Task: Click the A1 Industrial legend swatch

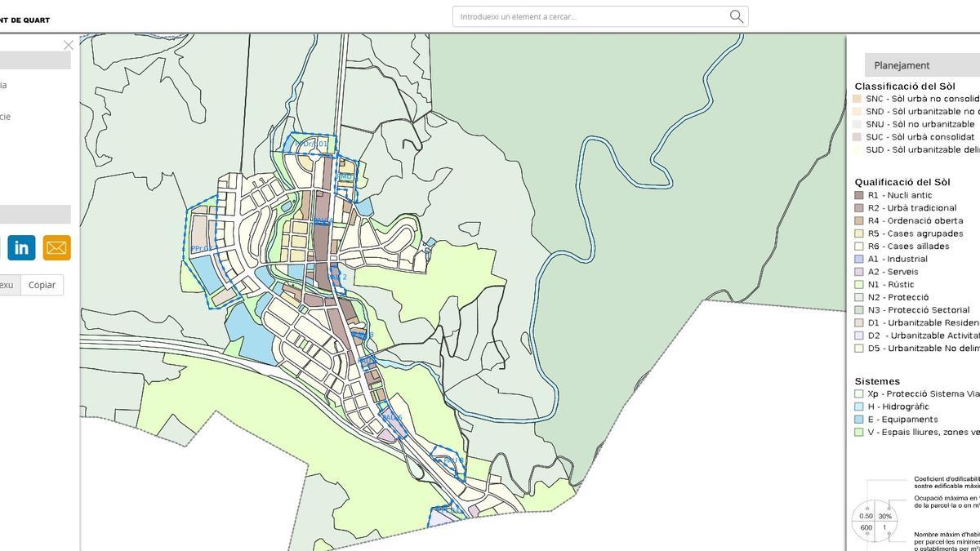Action: 858,259
